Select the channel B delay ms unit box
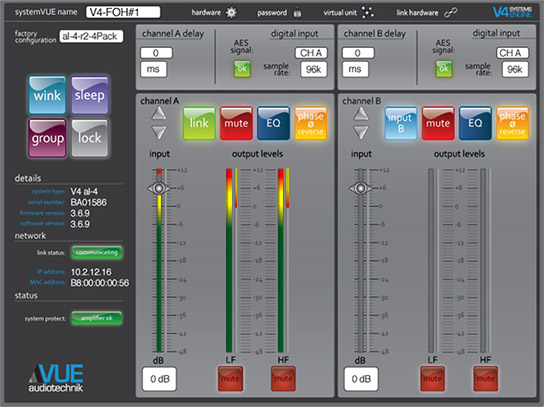This screenshot has width=544, height=407. (355, 69)
